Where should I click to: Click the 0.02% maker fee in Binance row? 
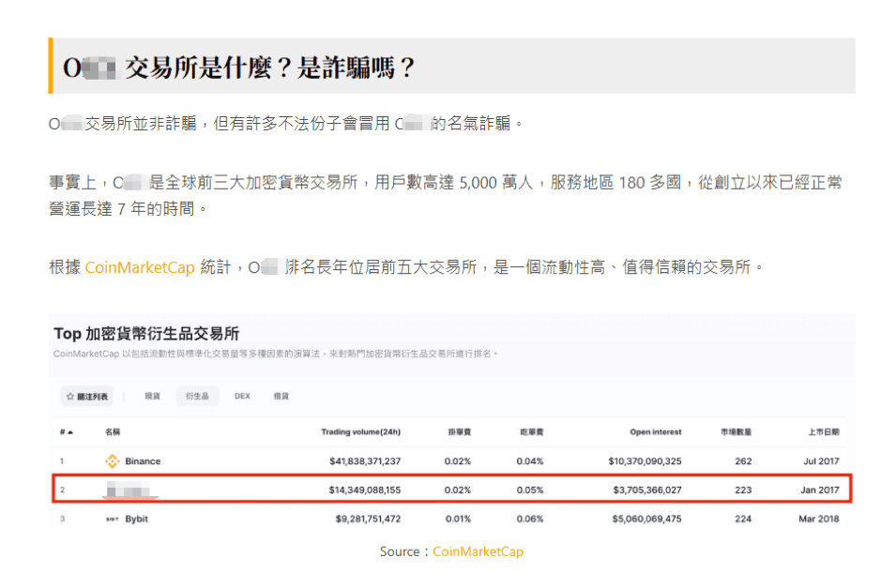point(458,461)
